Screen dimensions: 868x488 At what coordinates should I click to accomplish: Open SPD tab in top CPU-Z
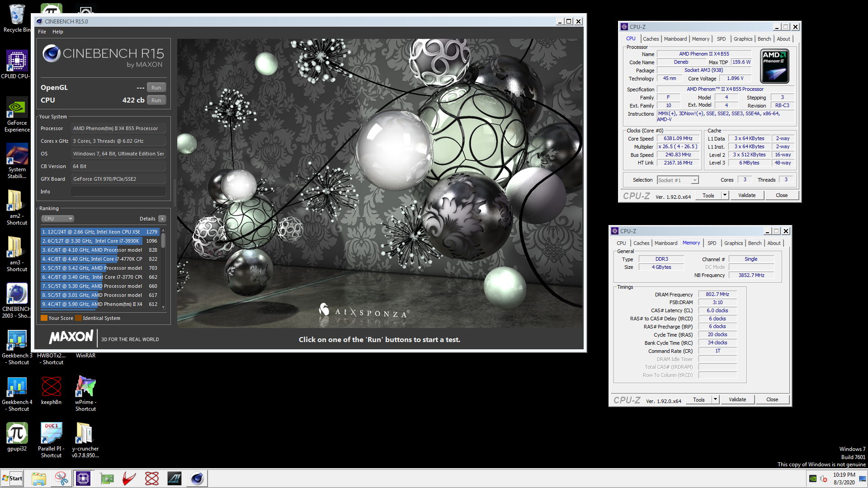tap(722, 39)
